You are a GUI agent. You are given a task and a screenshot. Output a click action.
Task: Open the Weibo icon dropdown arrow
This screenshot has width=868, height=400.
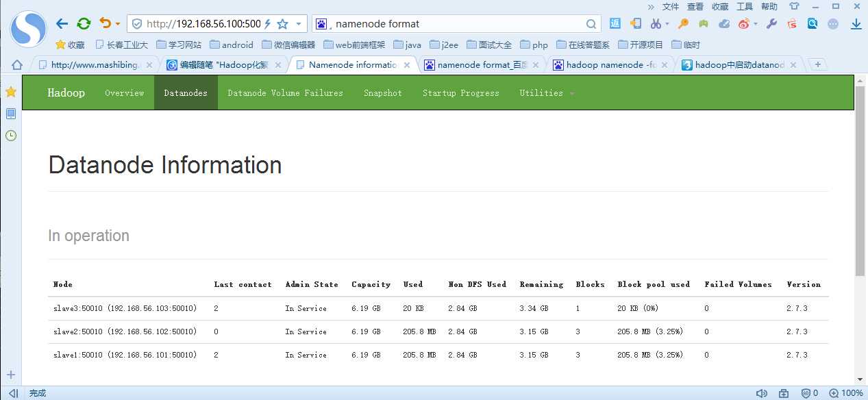click(756, 24)
